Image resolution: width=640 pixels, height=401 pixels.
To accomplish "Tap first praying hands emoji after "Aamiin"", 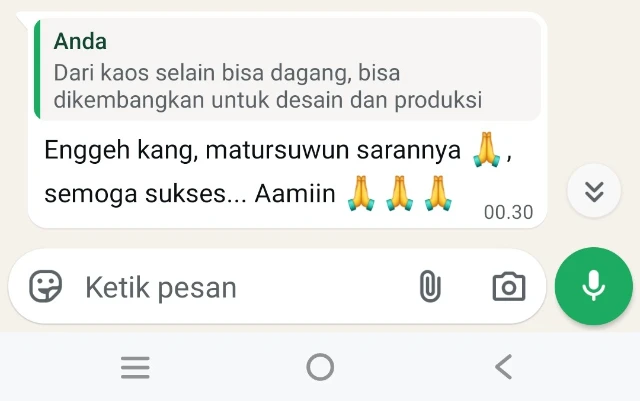I will [361, 193].
